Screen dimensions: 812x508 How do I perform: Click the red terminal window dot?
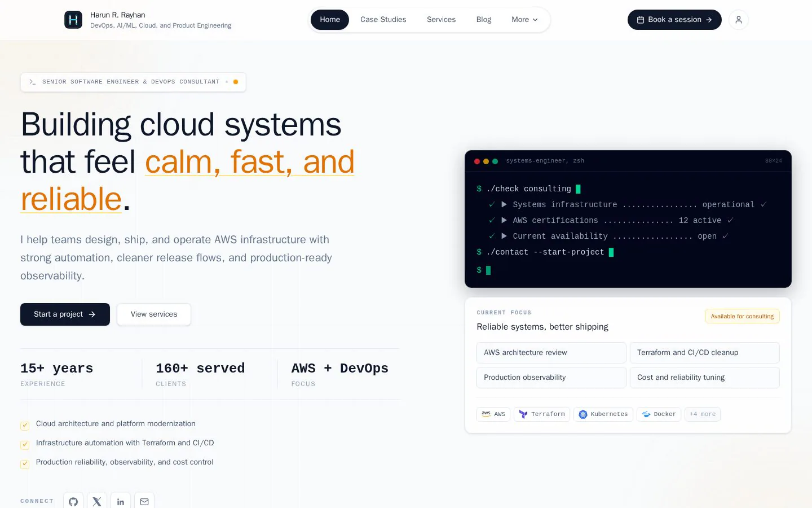coord(477,161)
